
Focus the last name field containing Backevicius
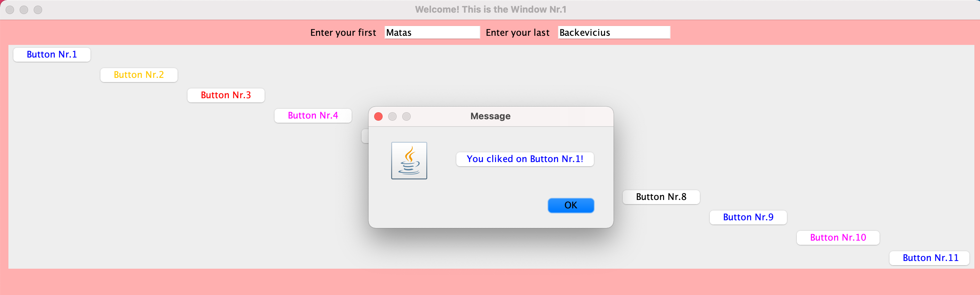tap(614, 32)
